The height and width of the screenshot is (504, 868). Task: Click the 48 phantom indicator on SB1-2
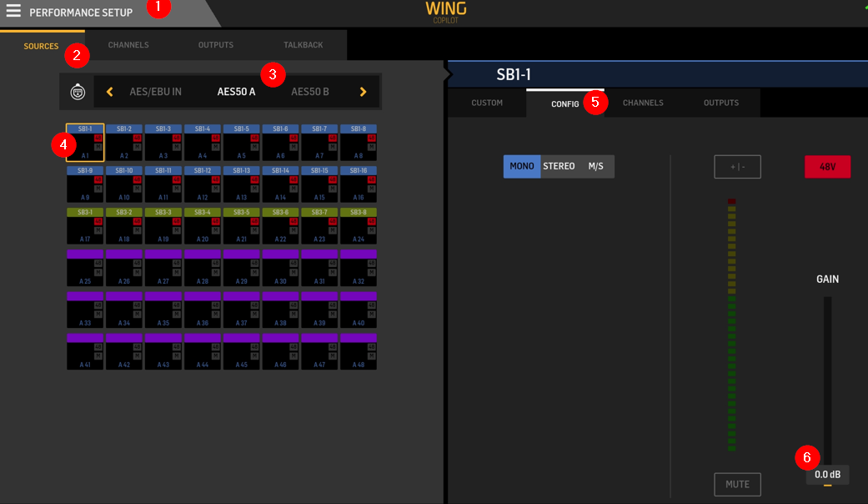click(137, 138)
